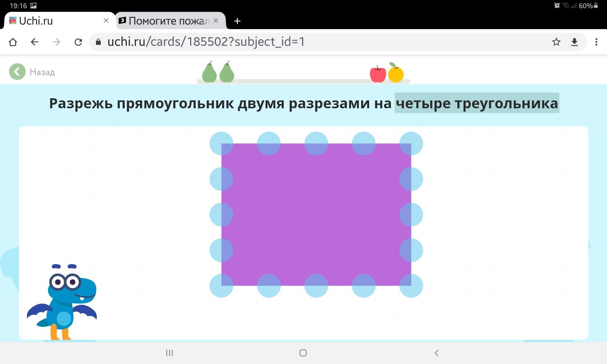Close the Помогите пожал tab

(x=216, y=21)
